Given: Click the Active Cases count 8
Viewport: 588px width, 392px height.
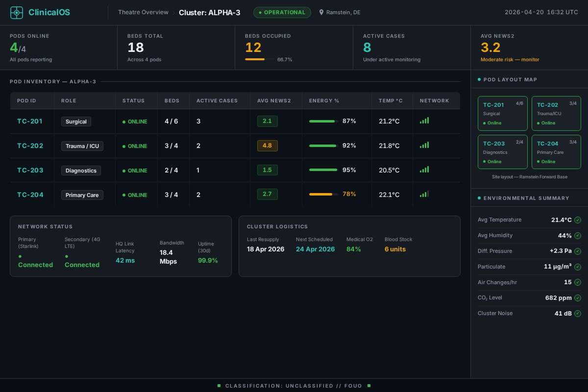Looking at the screenshot, I should coord(367,48).
